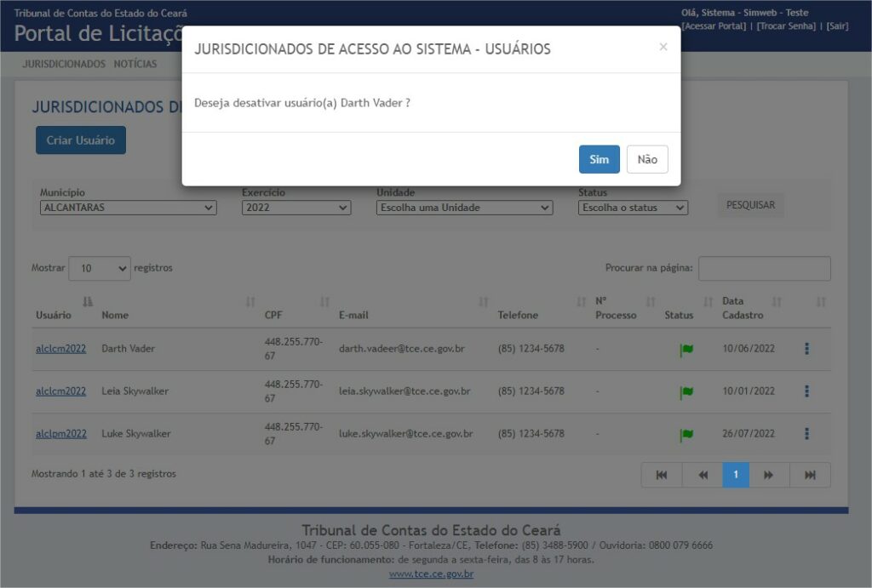Screen dimensions: 872x588
Task: Expand the Município dropdown showing ALCANTARAS
Action: [x=128, y=208]
